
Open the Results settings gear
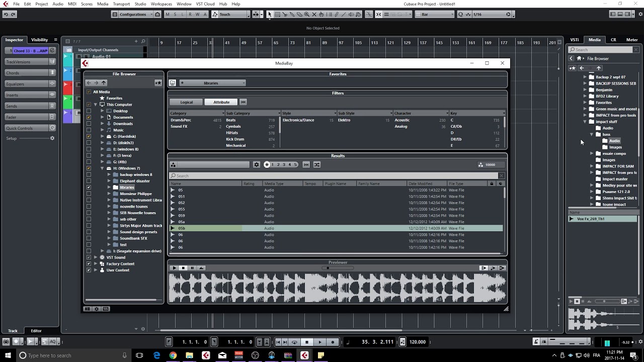[257, 164]
